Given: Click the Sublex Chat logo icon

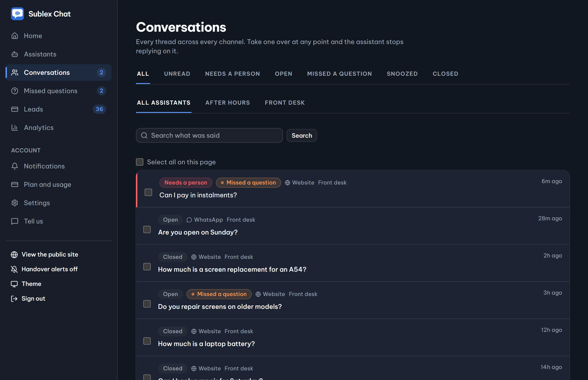Looking at the screenshot, I should tap(17, 14).
